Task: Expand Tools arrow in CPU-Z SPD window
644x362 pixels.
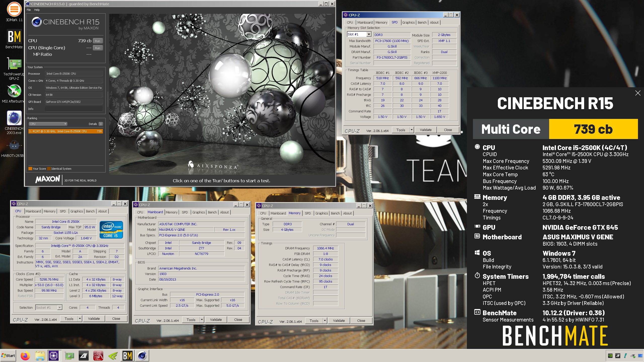Action: coord(412,130)
